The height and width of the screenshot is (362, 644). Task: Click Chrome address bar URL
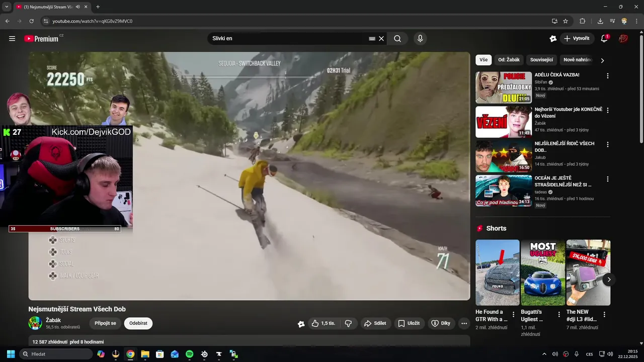pos(93,21)
